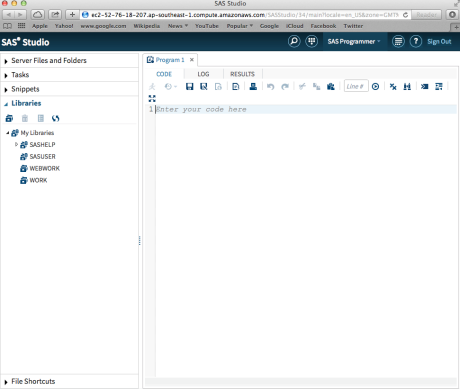Select the WEBWORK library
460x389 pixels.
44,169
